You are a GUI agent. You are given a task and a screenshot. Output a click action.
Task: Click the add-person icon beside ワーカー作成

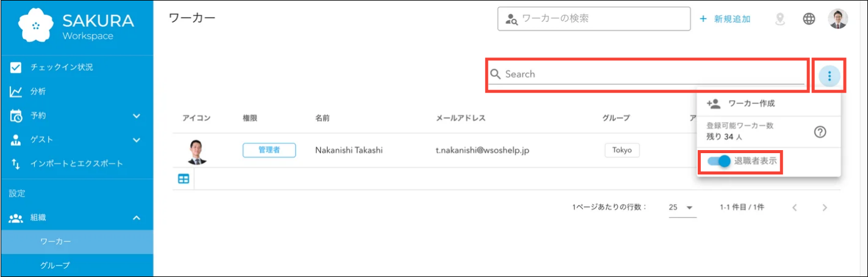click(x=714, y=104)
